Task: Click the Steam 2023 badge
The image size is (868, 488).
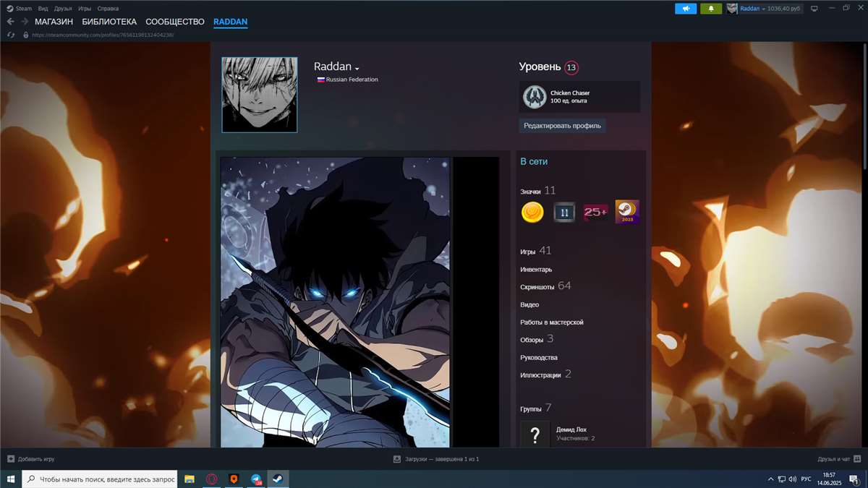Action: pos(627,212)
